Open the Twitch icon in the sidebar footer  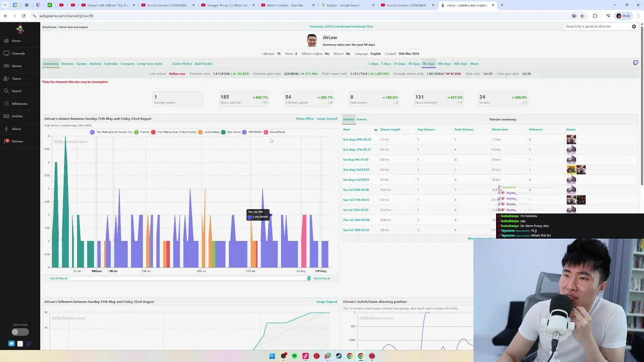[29, 344]
